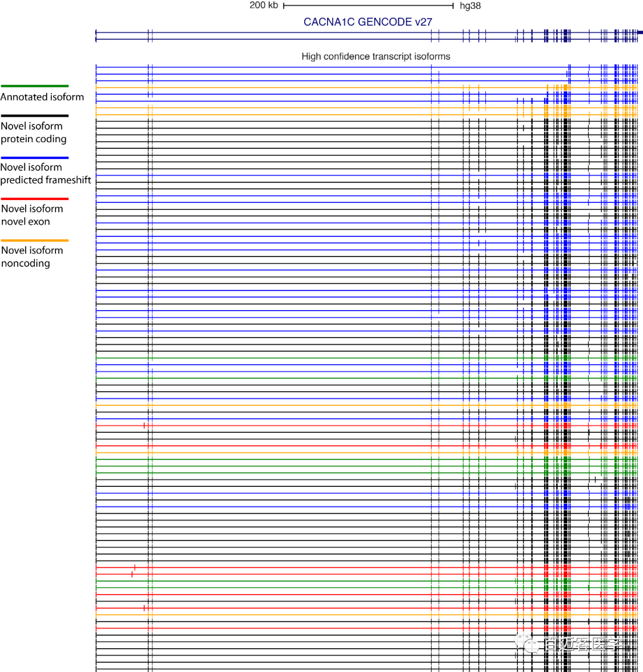This screenshot has width=643, height=672.
Task: Pick the blue predicted frameshift legend line
Action: coord(35,158)
